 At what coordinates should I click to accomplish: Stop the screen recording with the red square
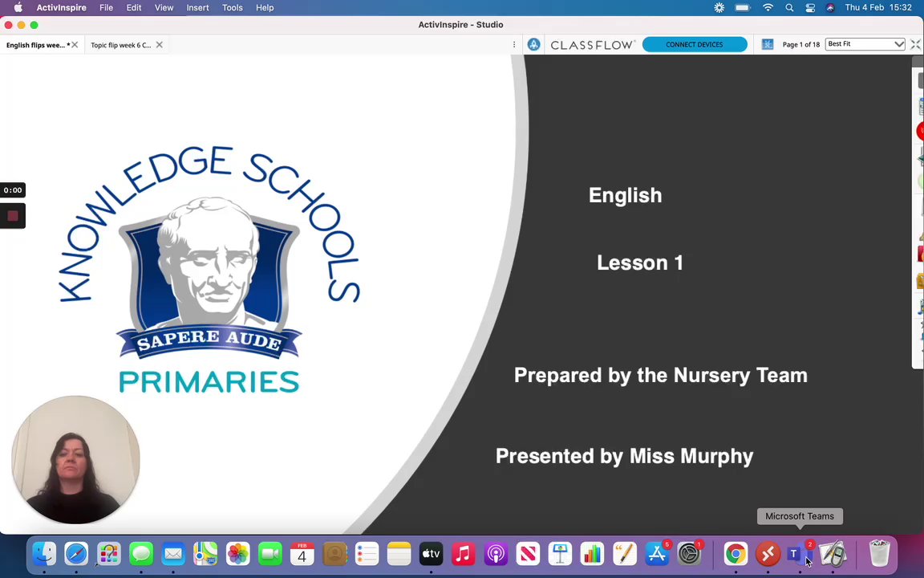12,216
